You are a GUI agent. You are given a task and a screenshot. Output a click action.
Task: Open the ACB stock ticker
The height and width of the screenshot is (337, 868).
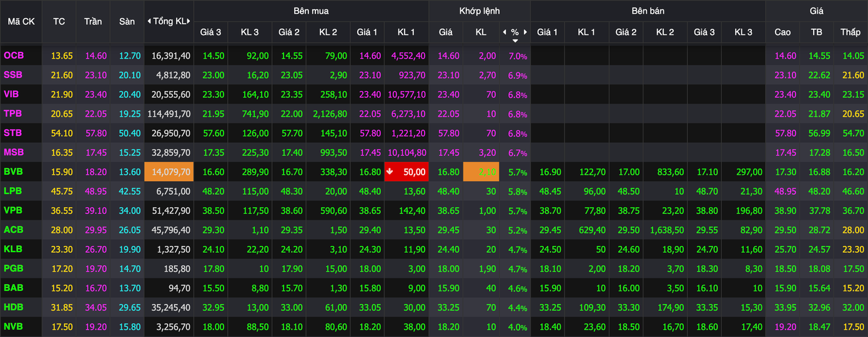[13, 230]
